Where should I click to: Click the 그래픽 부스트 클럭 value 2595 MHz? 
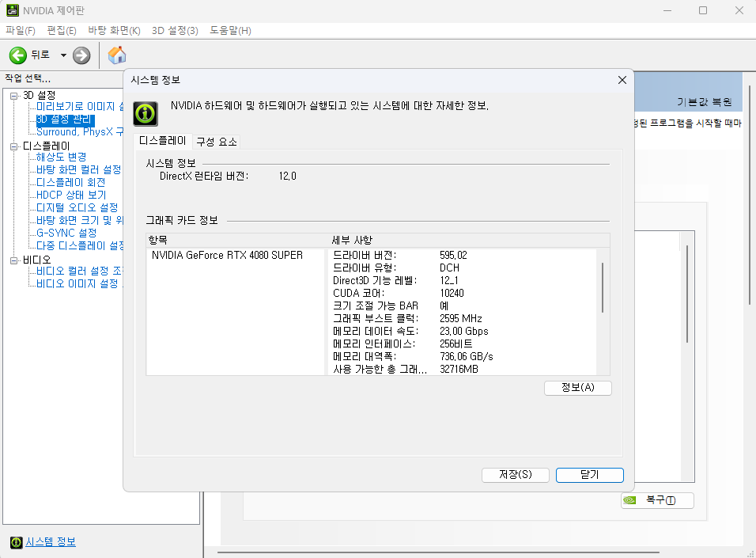(x=460, y=319)
